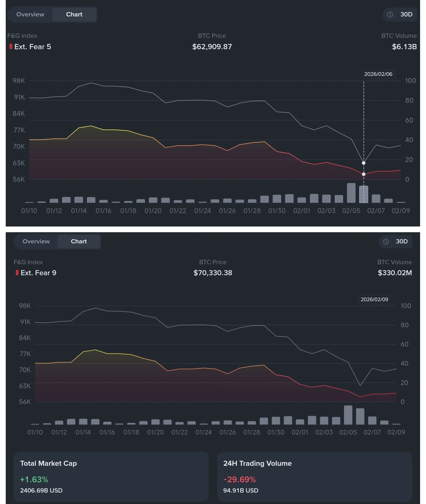Click the BTC price marker dot on crosshair
This screenshot has height=504, width=426.
click(x=363, y=163)
